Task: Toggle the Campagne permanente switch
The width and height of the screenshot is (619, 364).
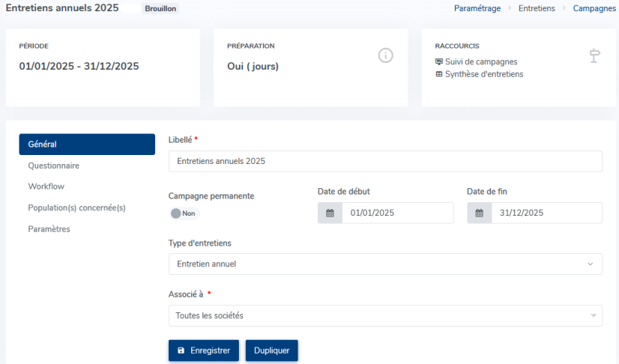Action: pos(177,213)
